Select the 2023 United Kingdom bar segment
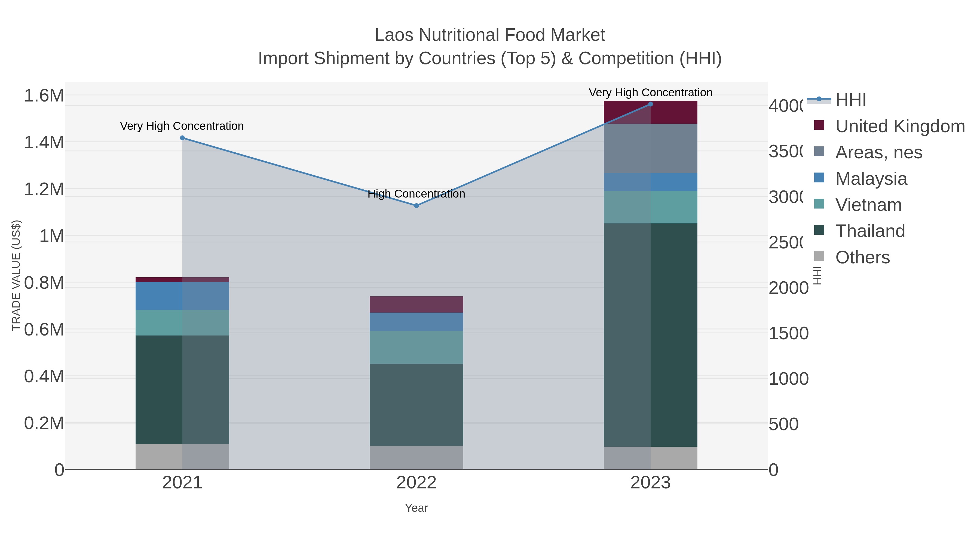The width and height of the screenshot is (980, 551). tap(651, 113)
